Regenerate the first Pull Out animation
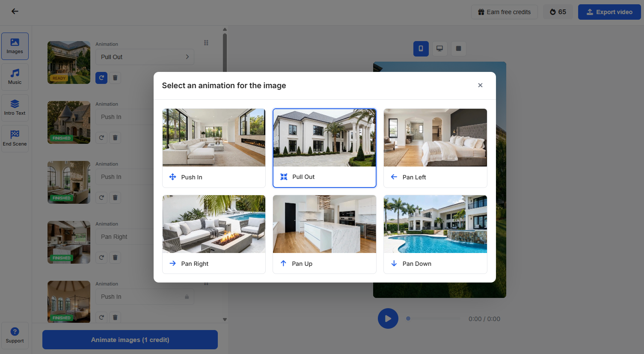 [x=101, y=77]
